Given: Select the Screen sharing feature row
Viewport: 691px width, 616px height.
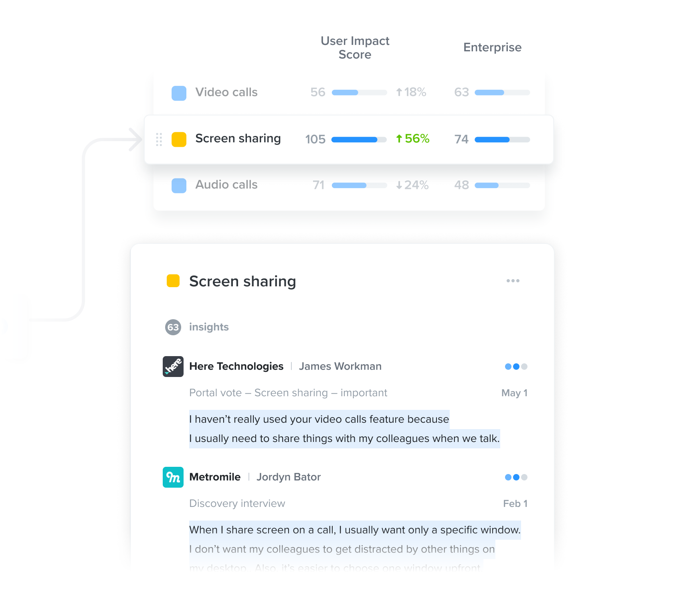Looking at the screenshot, I should click(x=349, y=140).
